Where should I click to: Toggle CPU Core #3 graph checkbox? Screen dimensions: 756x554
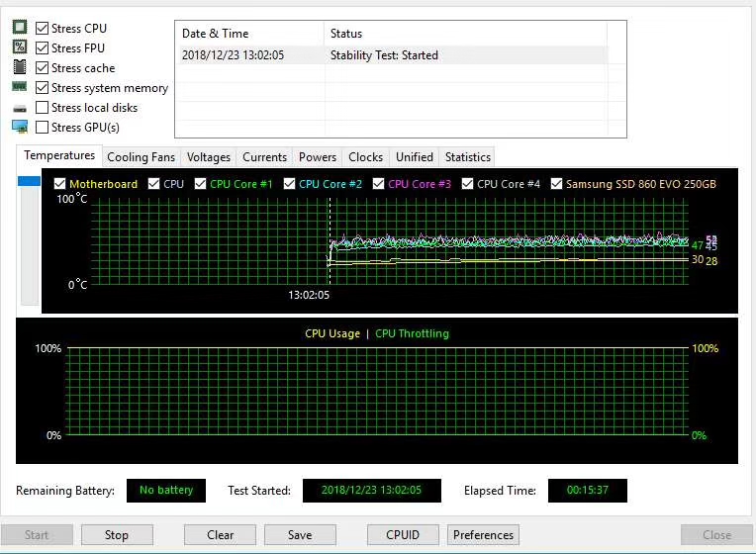(x=379, y=184)
